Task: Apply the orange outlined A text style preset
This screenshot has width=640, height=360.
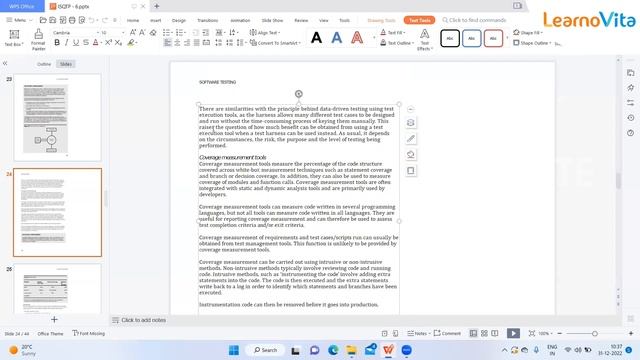Action: coord(357,38)
